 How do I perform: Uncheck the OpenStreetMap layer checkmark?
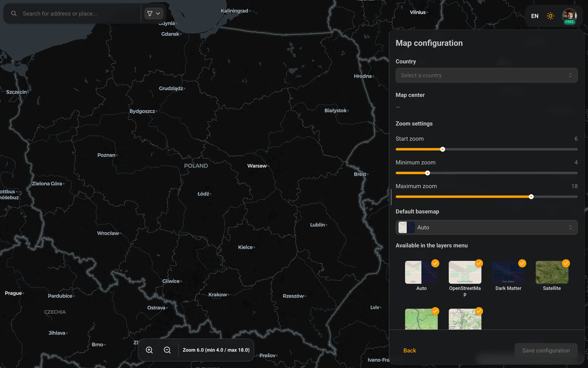tap(479, 263)
